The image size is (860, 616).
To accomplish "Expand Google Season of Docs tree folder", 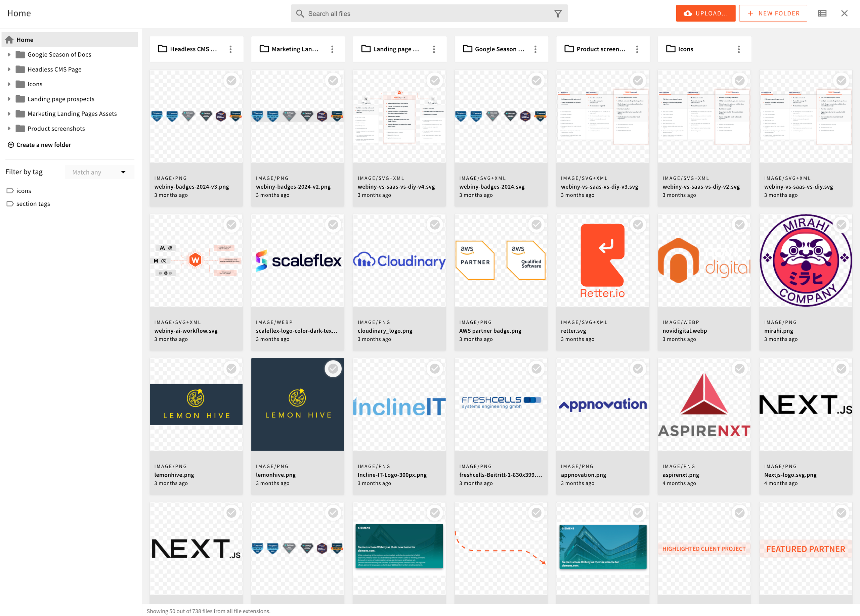I will (9, 55).
